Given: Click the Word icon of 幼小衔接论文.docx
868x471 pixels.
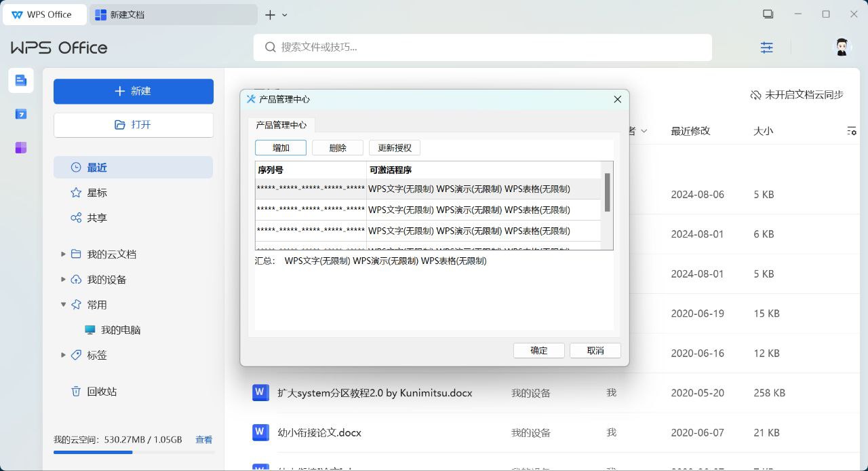Looking at the screenshot, I should point(260,432).
